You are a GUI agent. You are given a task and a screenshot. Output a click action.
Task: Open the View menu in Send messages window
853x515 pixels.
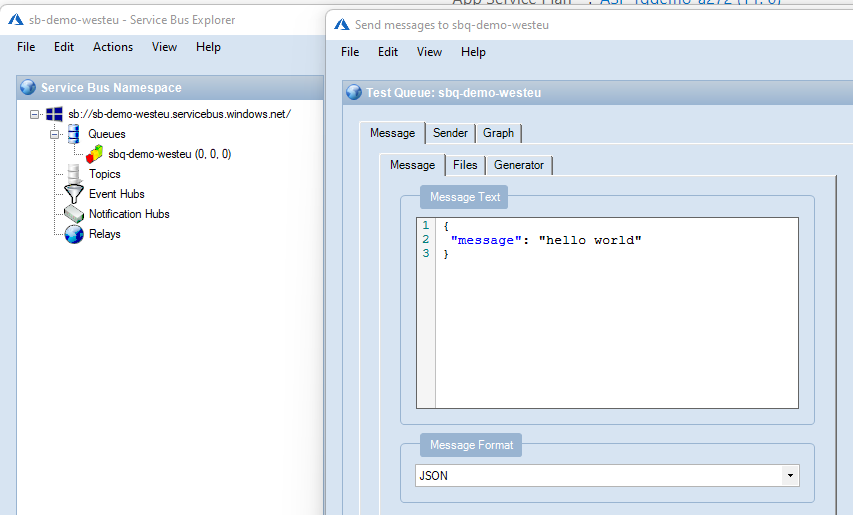click(429, 52)
